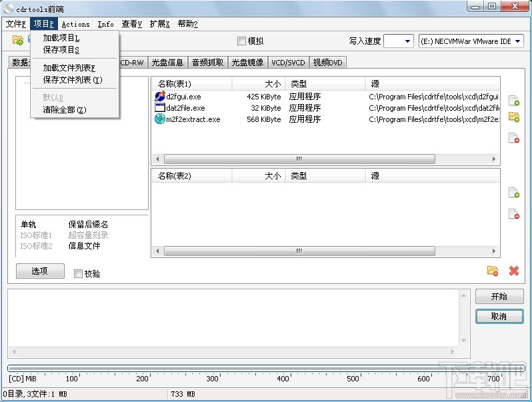Click the 568 KiByte size cell

click(264, 119)
